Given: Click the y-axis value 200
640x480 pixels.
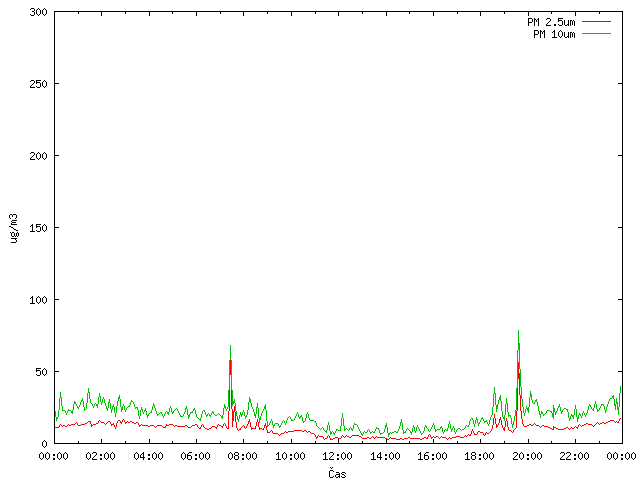Looking at the screenshot, I should tap(38, 156).
